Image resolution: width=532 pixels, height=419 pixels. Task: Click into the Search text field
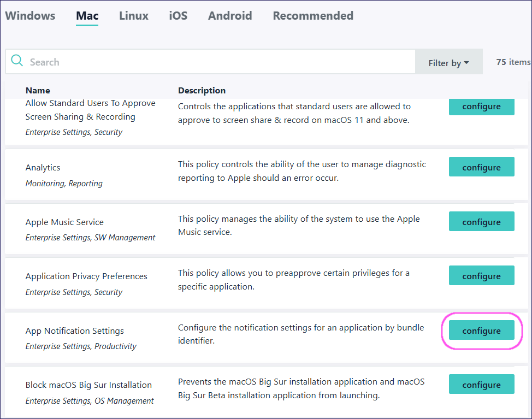pyautogui.click(x=218, y=62)
